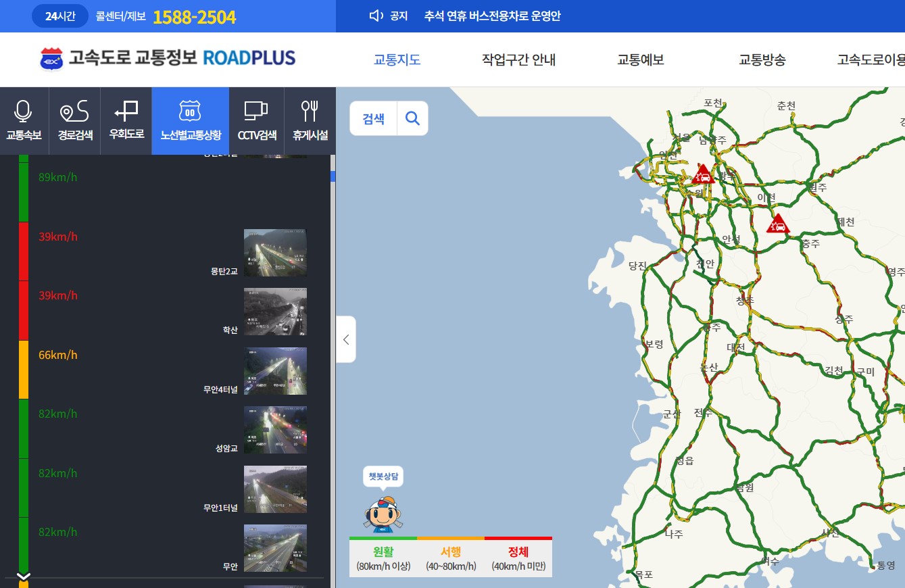Click the 서행 orange legend entry
This screenshot has width=905, height=588.
(x=451, y=558)
